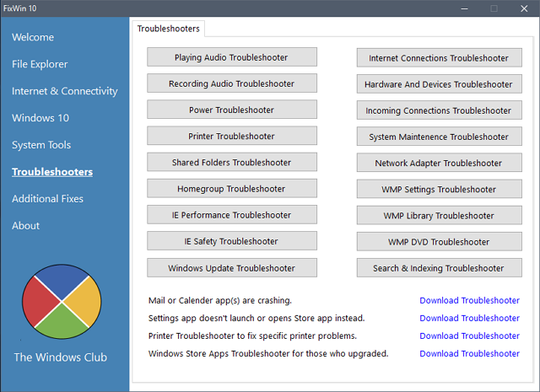540x392 pixels.
Task: Download Windows Store Apps Troubleshooter
Action: pyautogui.click(x=469, y=353)
